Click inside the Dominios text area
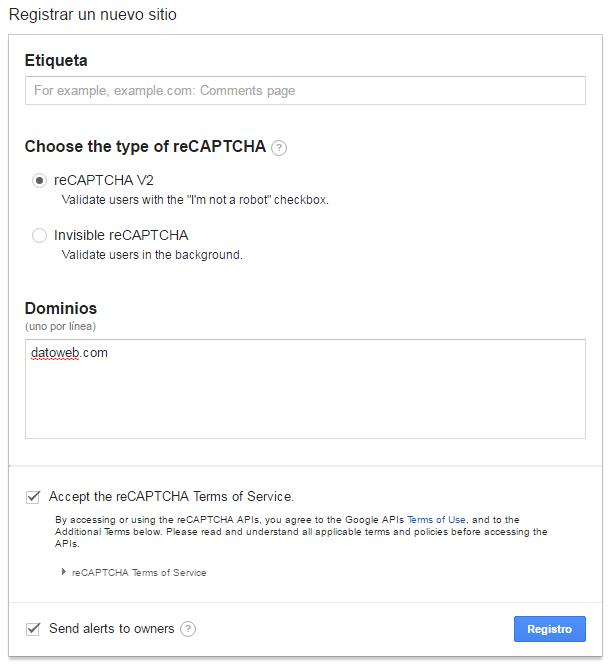This screenshot has width=616, height=668. tap(305, 400)
